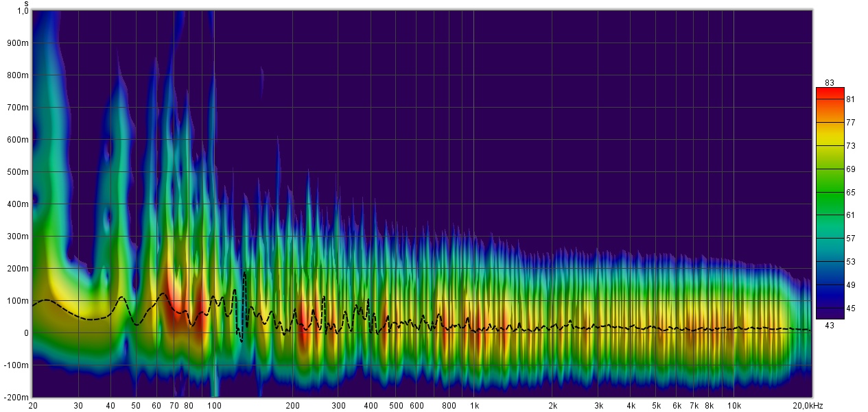Click the 10k frequency axis label
The height and width of the screenshot is (412, 868).
click(734, 406)
